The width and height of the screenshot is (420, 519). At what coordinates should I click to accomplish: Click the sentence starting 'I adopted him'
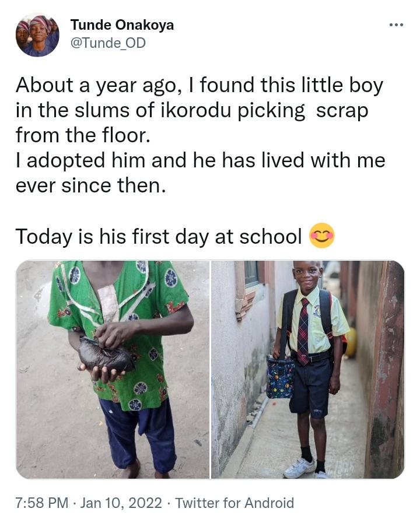pos(200,160)
